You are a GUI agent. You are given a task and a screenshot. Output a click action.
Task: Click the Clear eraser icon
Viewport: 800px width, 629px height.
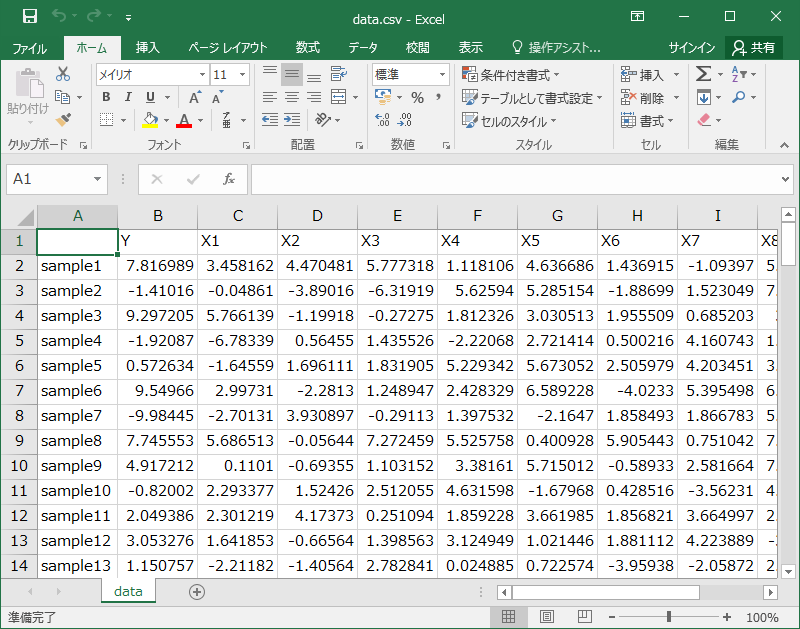point(704,120)
